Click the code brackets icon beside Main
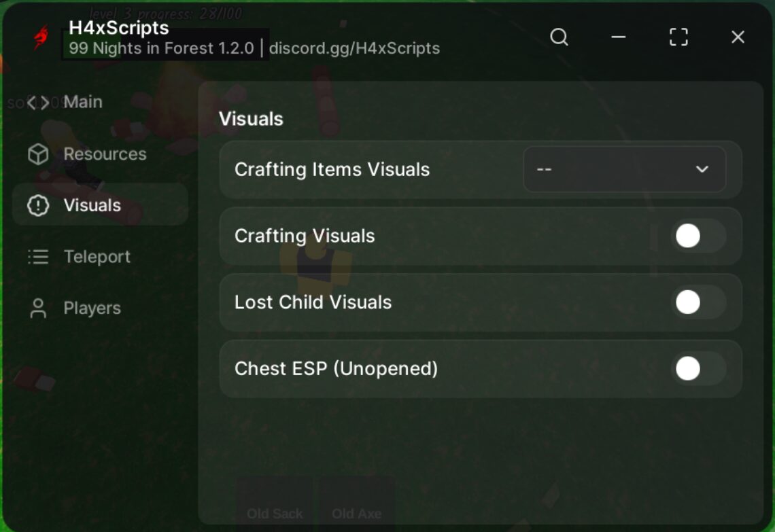 click(x=38, y=103)
